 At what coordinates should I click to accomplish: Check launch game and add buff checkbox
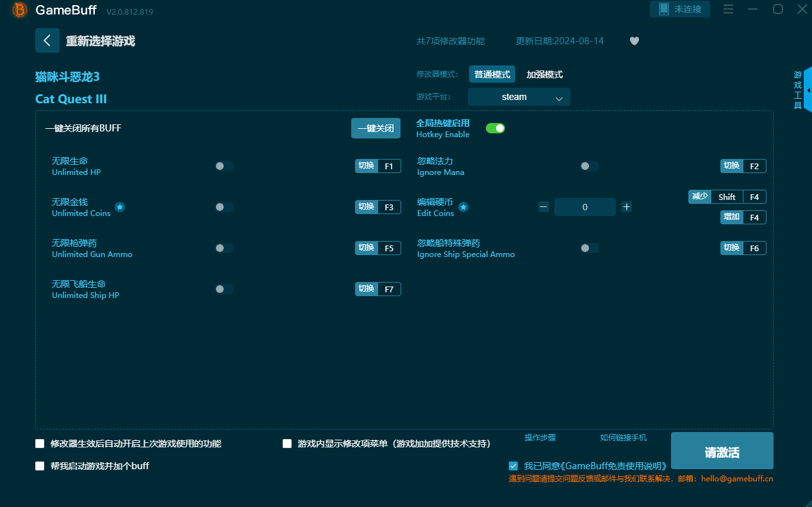pos(40,466)
